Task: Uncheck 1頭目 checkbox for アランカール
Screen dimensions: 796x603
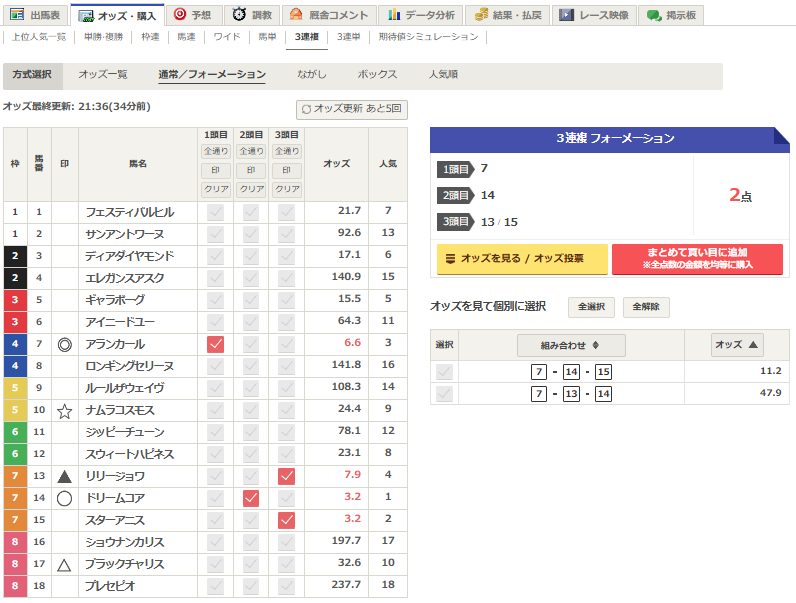Action: tap(215, 344)
